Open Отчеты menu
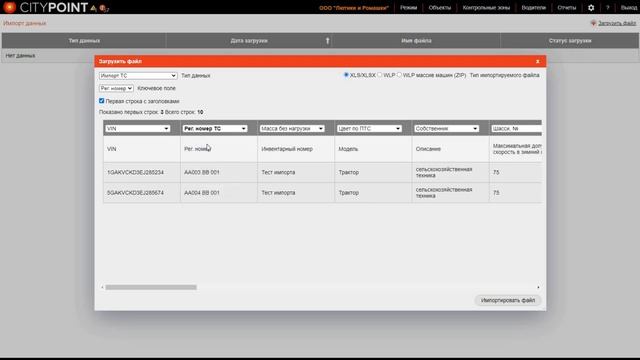 (x=567, y=8)
